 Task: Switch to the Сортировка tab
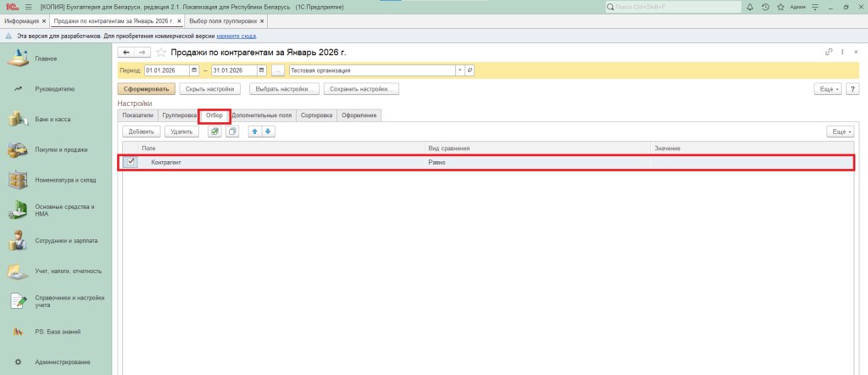click(316, 115)
